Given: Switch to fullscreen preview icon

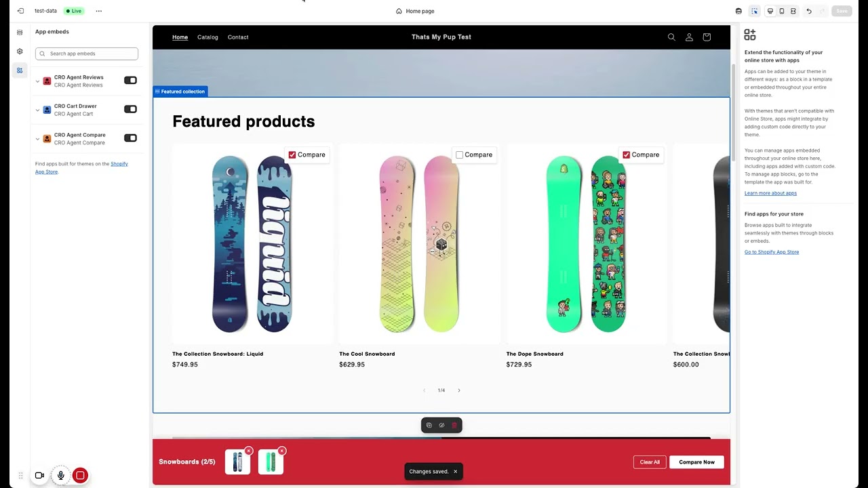Looking at the screenshot, I should coord(793,11).
